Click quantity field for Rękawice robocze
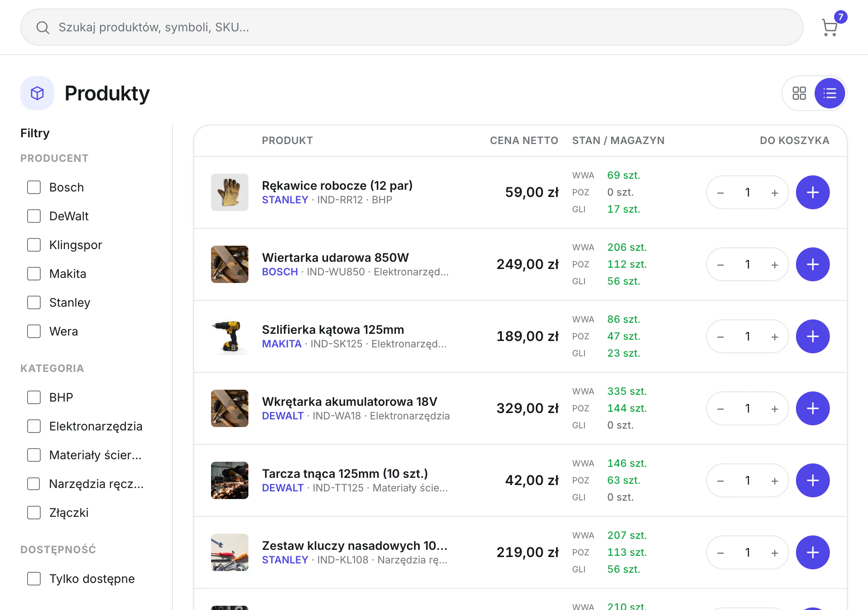The image size is (868, 610). coord(748,192)
